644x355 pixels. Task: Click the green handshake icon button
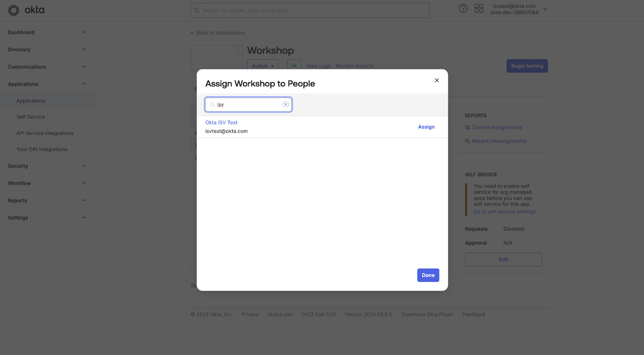coord(294,66)
